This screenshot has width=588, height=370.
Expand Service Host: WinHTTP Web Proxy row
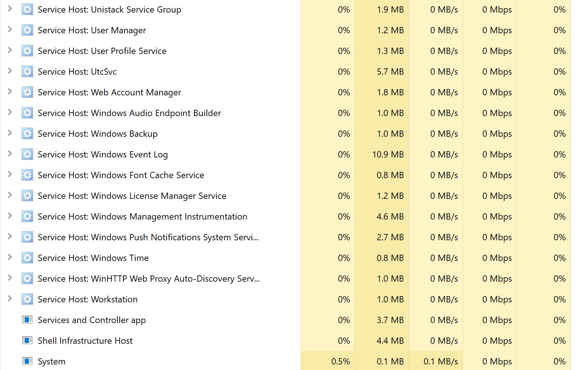click(x=10, y=278)
